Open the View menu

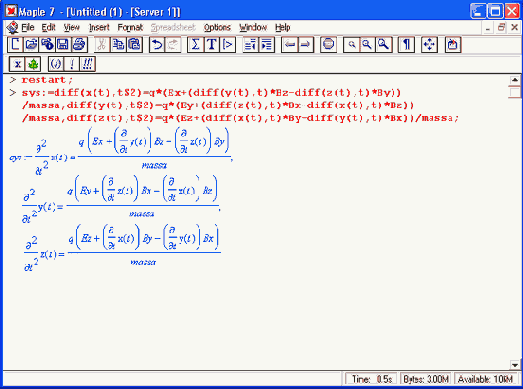[71, 27]
